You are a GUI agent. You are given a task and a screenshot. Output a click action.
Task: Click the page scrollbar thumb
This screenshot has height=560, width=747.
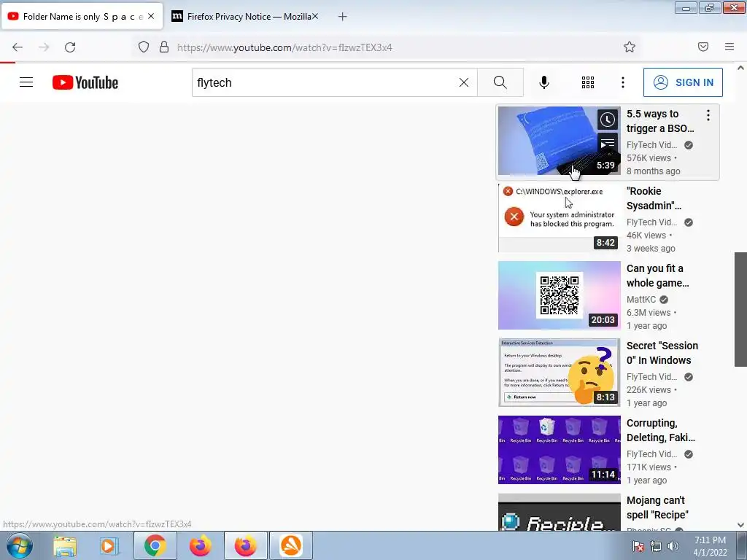740,309
